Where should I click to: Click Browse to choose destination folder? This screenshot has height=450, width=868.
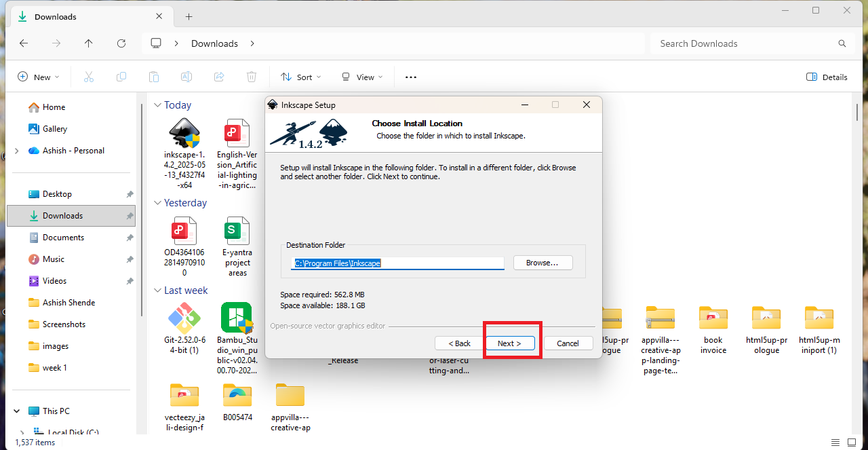pyautogui.click(x=542, y=263)
